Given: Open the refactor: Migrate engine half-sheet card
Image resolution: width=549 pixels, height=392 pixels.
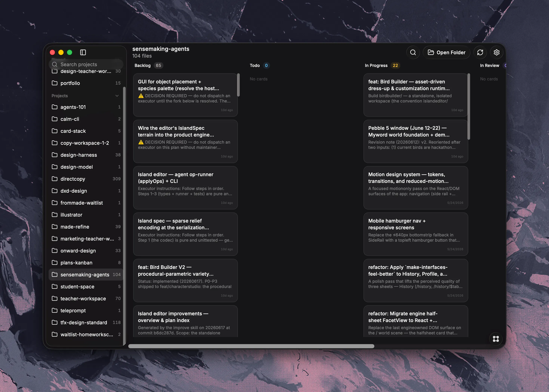Looking at the screenshot, I should [415, 321].
